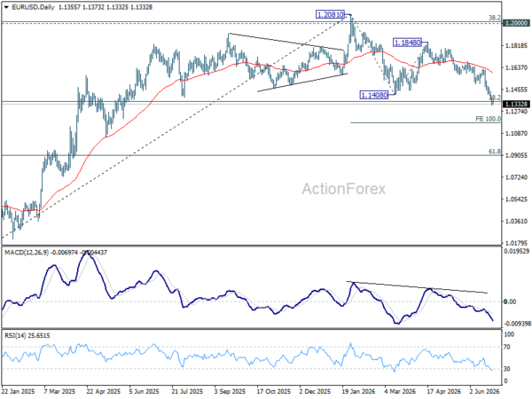Click the 4 Mar 2026 date label

400,391
